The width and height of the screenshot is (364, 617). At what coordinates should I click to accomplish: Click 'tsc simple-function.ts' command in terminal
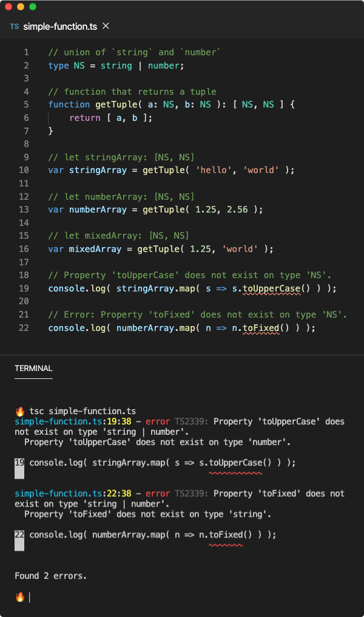point(83,411)
